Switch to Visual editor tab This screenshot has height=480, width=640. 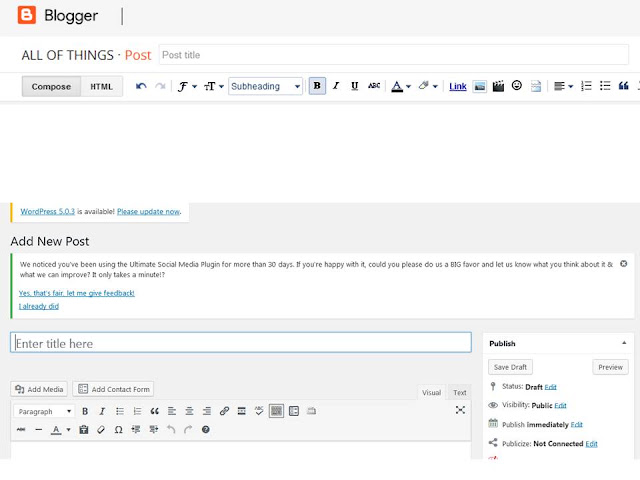coord(431,392)
